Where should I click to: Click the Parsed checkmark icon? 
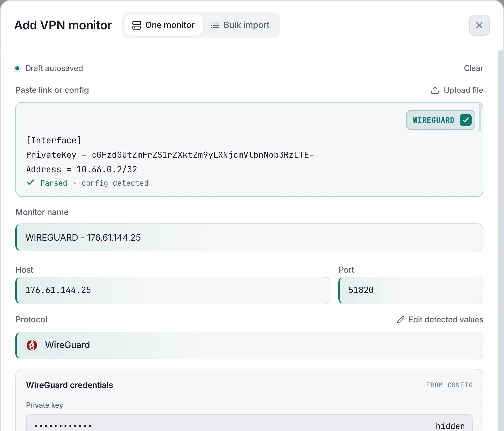(31, 182)
